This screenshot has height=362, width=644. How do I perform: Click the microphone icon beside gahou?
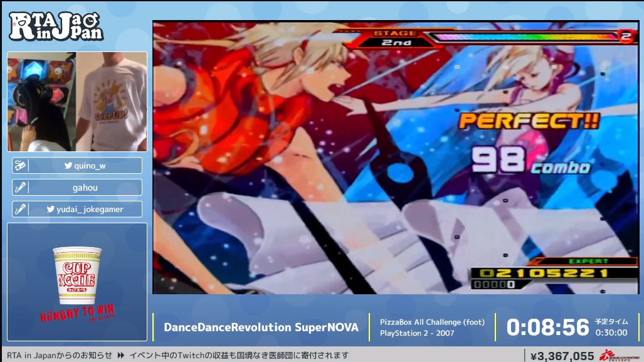tap(20, 188)
